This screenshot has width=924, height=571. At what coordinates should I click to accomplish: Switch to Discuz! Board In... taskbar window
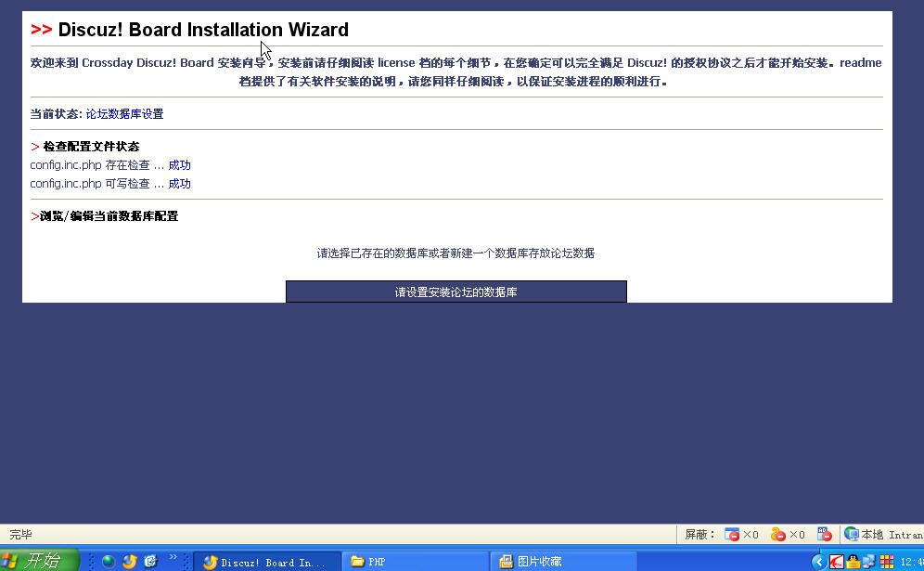267,562
